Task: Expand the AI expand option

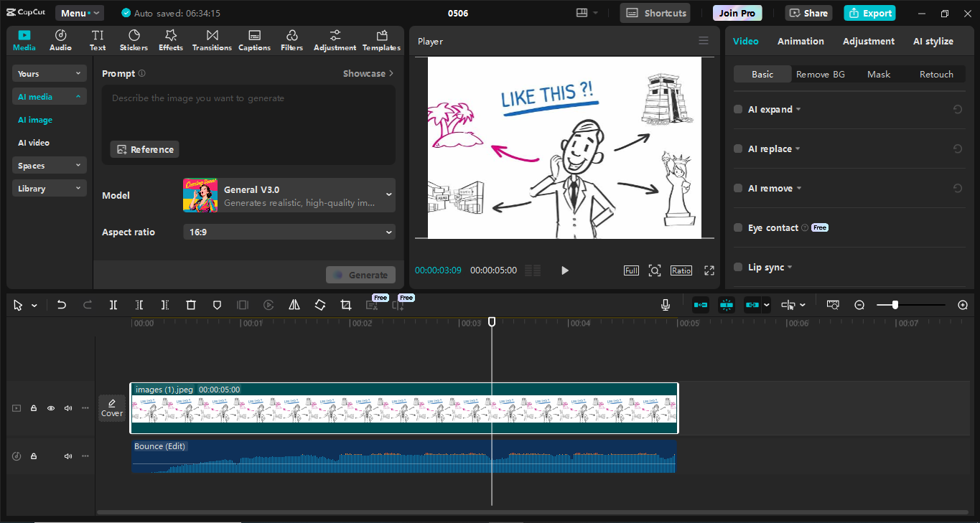Action: pos(771,108)
